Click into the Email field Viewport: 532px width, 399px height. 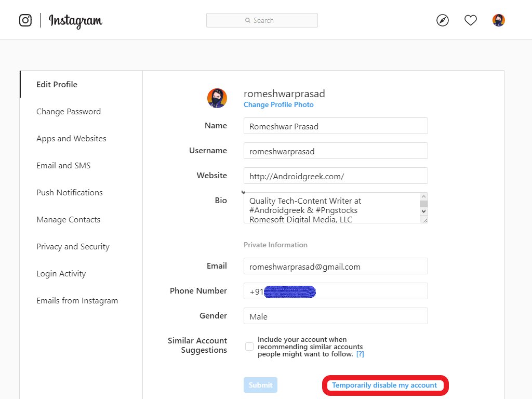pos(336,266)
